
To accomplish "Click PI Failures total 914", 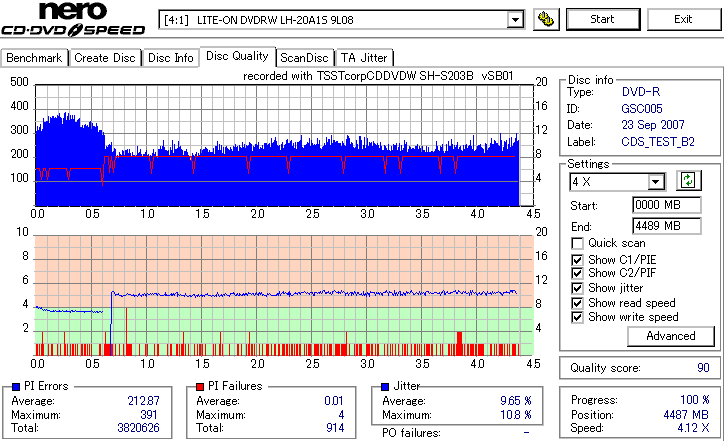I will (335, 428).
